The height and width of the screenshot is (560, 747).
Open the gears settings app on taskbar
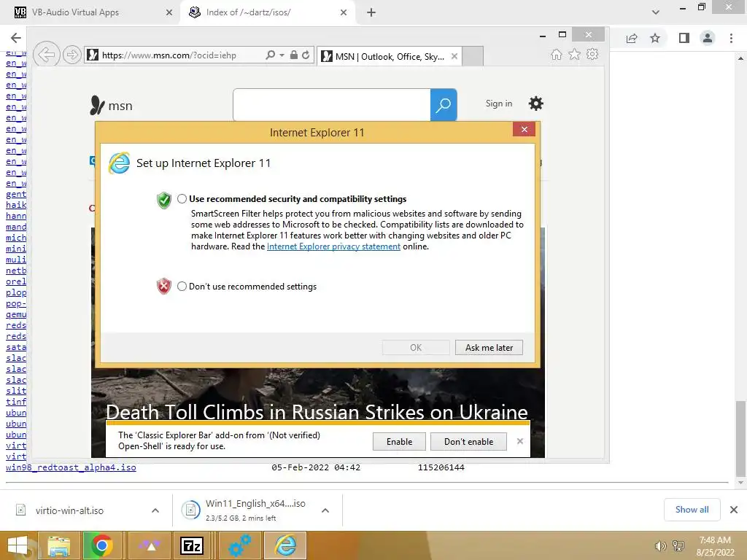click(x=239, y=545)
